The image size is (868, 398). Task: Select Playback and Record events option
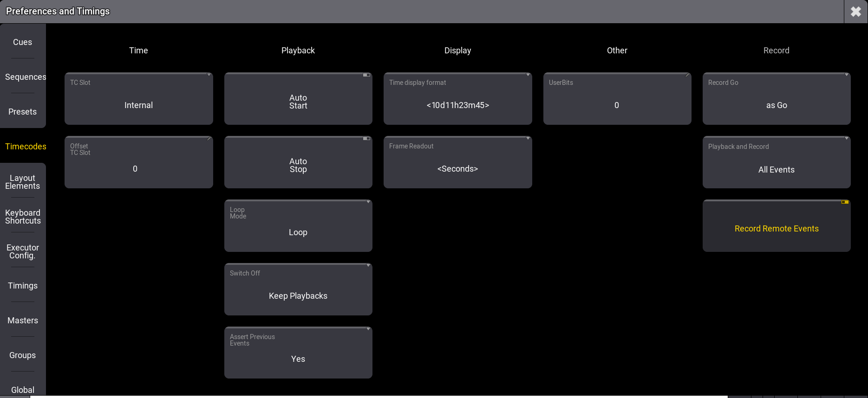coord(776,162)
